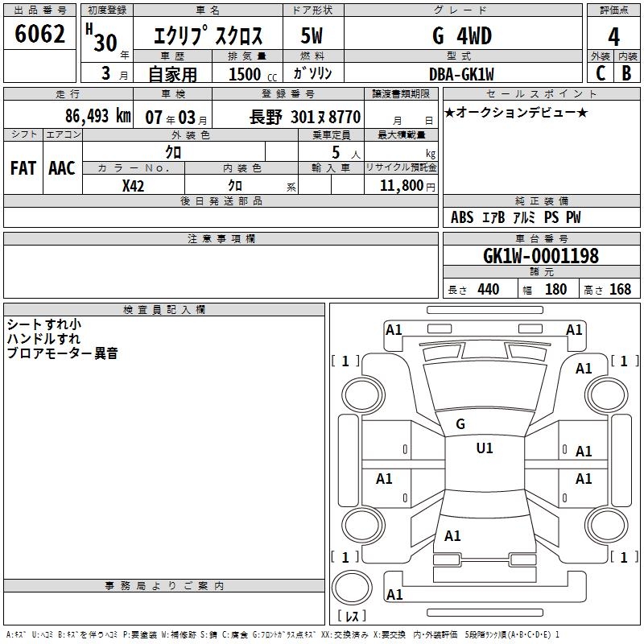
Task: Select inspector note ブロアモーター異音
Action: pyautogui.click(x=63, y=353)
